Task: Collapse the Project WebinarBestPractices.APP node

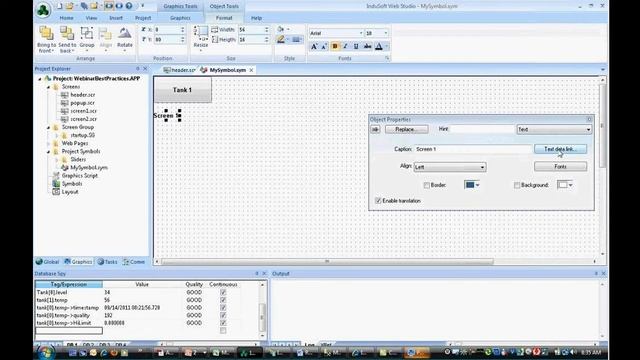Action: pyautogui.click(x=40, y=79)
